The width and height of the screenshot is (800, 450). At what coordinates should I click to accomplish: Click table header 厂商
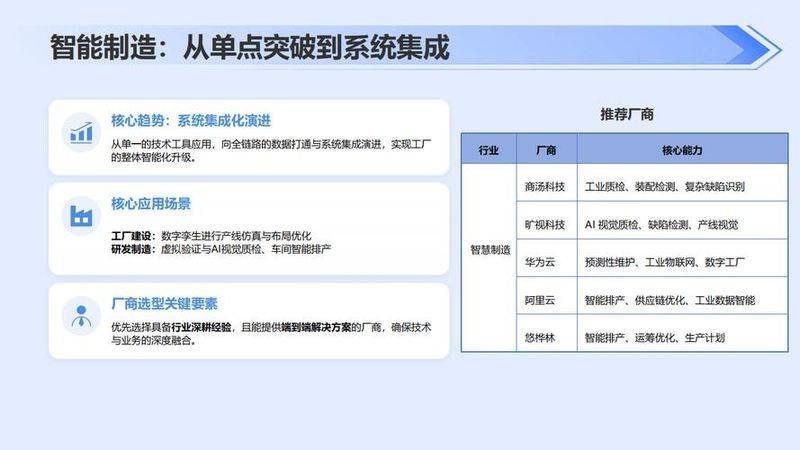[x=546, y=150]
